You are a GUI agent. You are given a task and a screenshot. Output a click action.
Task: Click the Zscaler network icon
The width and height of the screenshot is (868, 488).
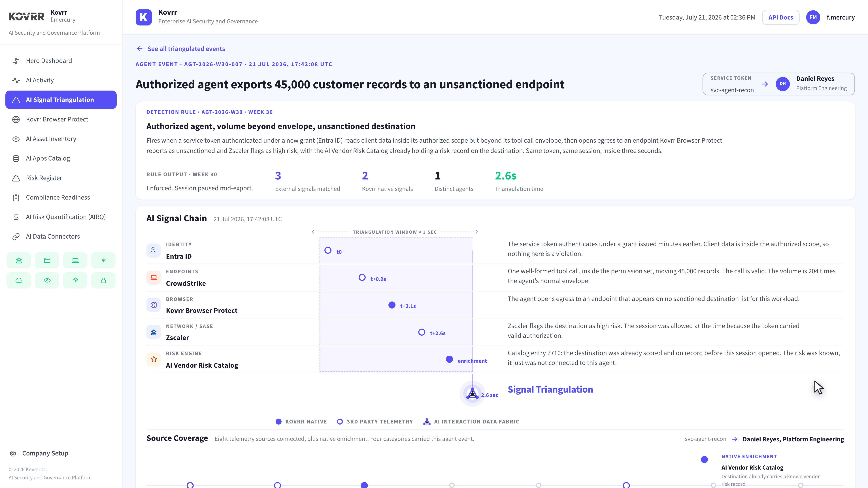(153, 332)
